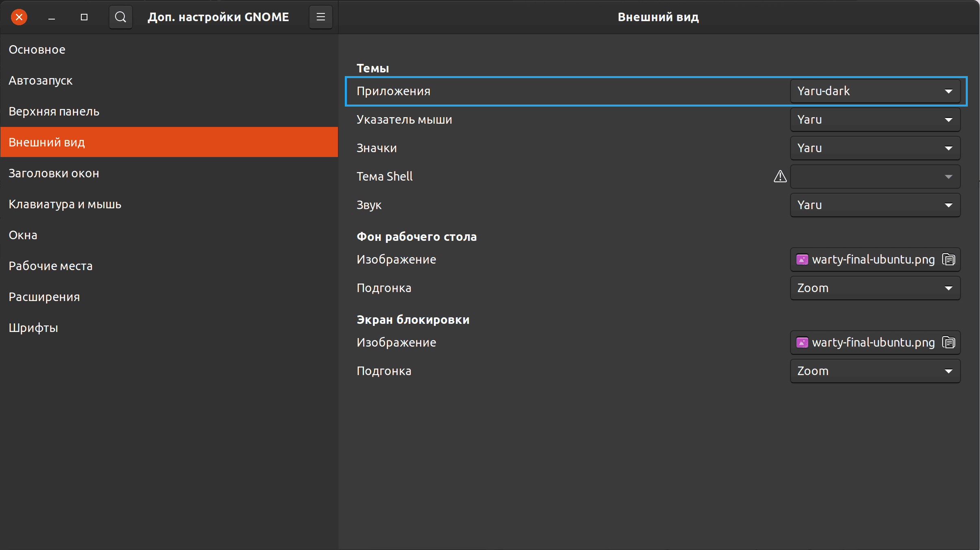Click Подгонка label under Фон рабочего стола
This screenshot has height=550, width=980.
coord(384,288)
